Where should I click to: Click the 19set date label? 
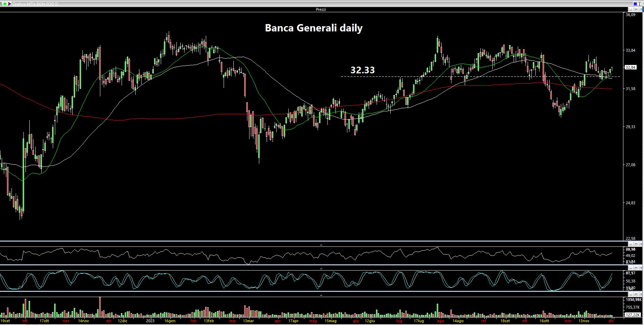pyautogui.click(x=5, y=321)
